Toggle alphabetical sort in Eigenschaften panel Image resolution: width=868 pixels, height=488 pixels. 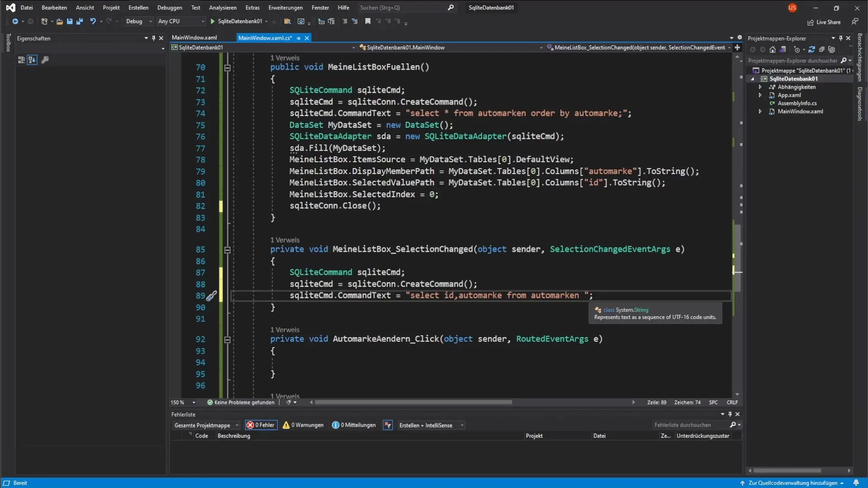tap(32, 60)
